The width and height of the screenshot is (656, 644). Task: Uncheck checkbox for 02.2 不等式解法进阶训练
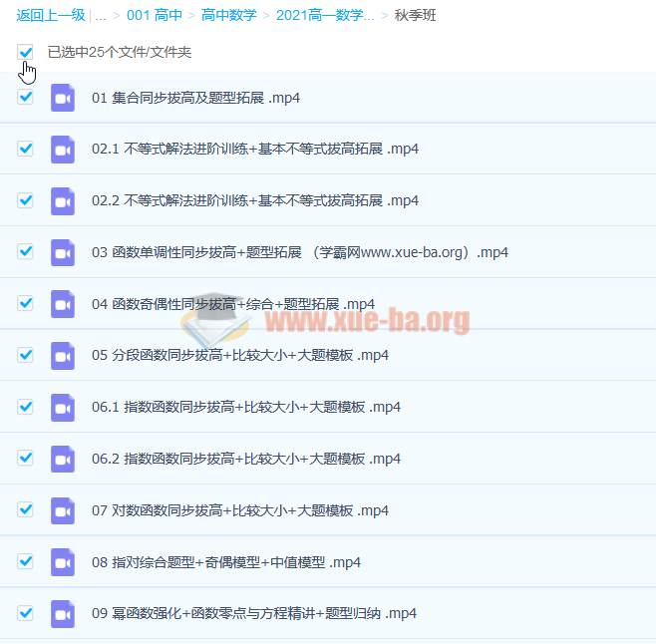coord(26,200)
